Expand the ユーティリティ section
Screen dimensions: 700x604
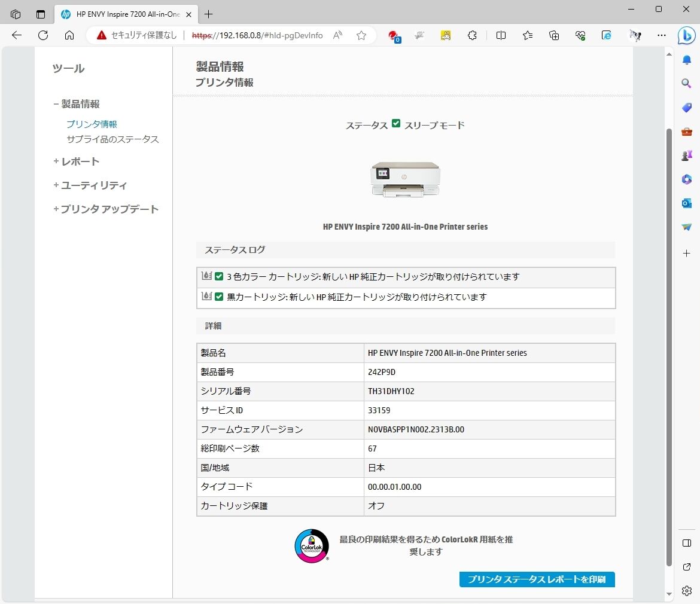(x=90, y=185)
